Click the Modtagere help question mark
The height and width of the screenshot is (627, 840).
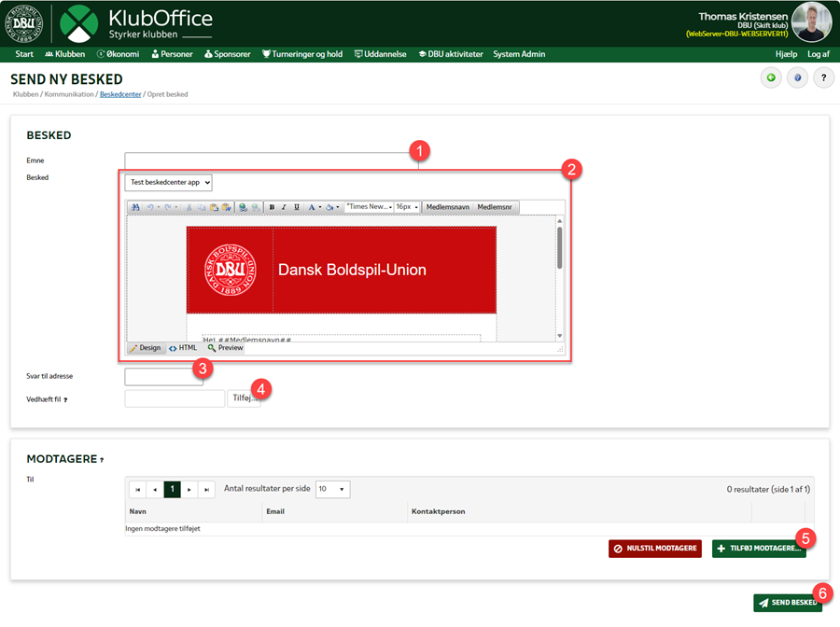coord(101,460)
